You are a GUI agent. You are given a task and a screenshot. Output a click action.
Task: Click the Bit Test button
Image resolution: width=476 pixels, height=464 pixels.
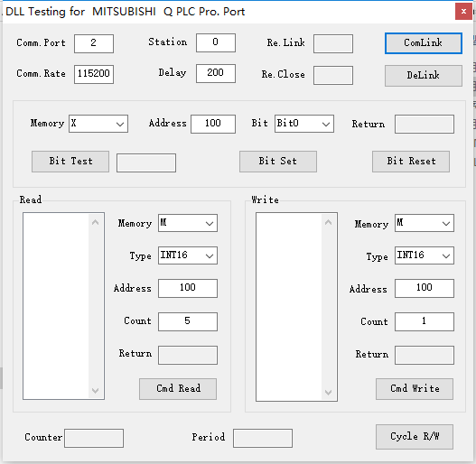point(70,162)
